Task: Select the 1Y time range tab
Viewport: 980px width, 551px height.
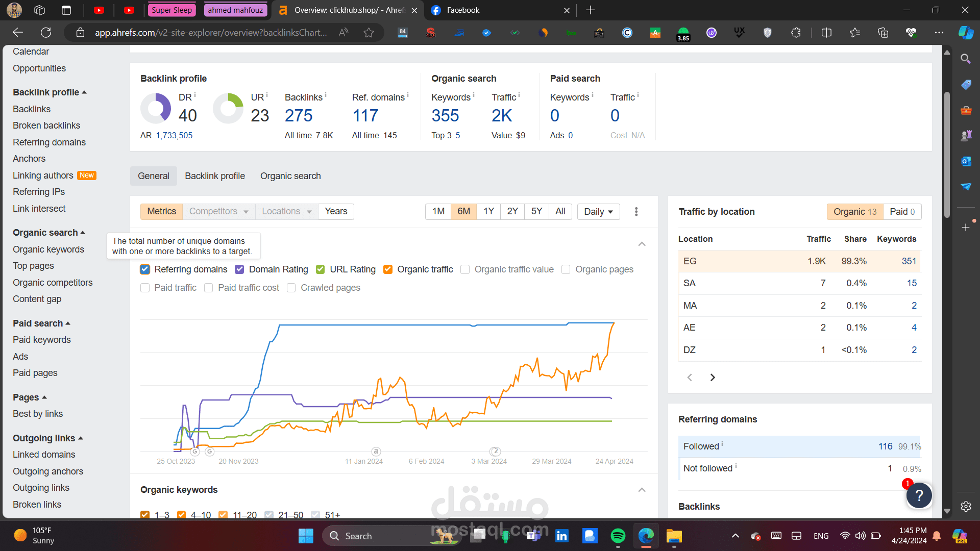Action: (488, 211)
